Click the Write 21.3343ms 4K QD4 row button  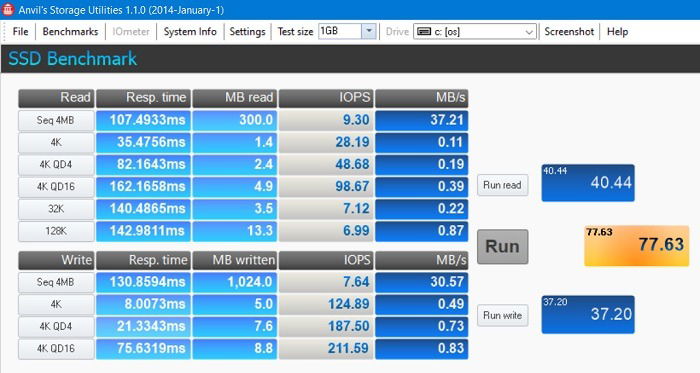(56, 327)
